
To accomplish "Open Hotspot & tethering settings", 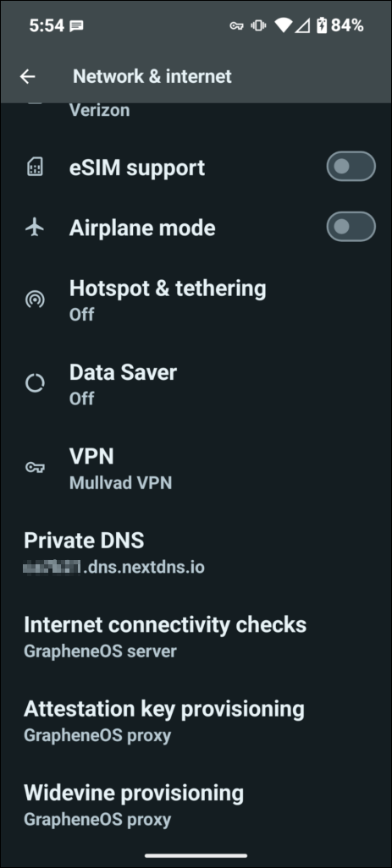I will (196, 299).
